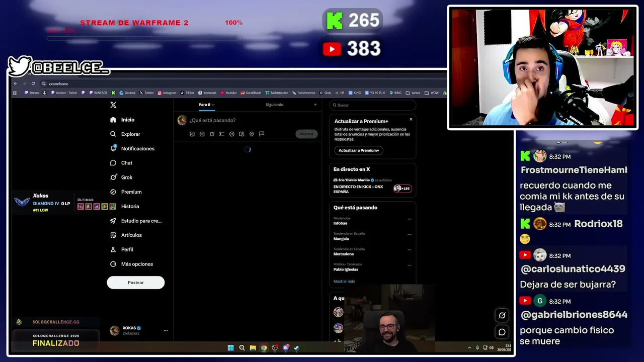Open the floating Grok button
This screenshot has height=362, width=644.
pyautogui.click(x=502, y=315)
